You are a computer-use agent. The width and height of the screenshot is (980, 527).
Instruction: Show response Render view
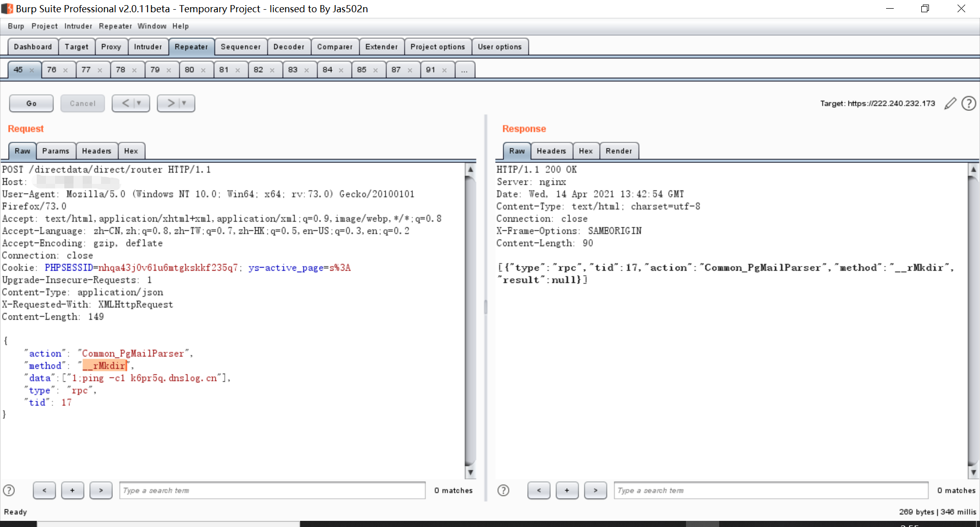click(x=619, y=151)
